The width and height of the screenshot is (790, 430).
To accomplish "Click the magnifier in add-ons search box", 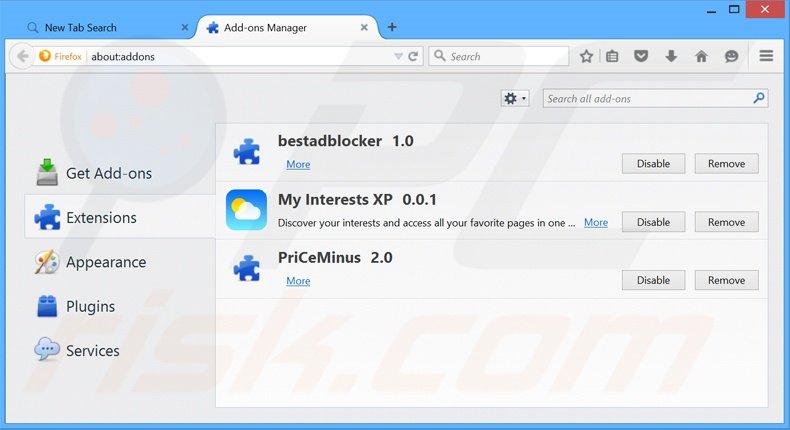I will (759, 98).
